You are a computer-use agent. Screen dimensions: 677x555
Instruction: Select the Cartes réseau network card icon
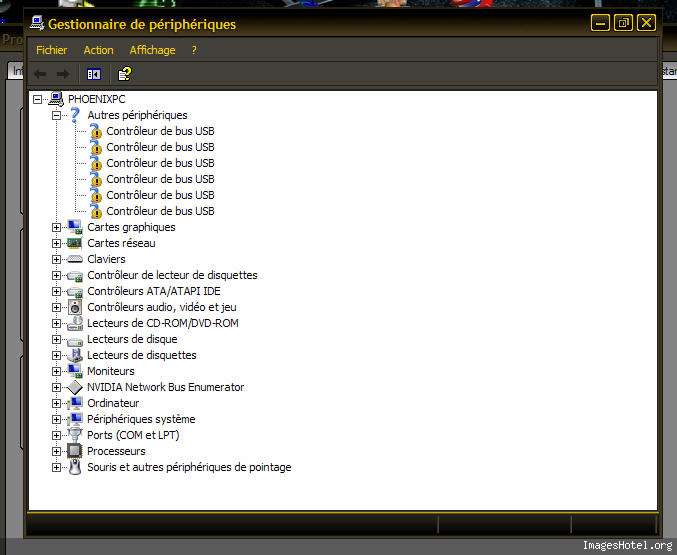(75, 243)
